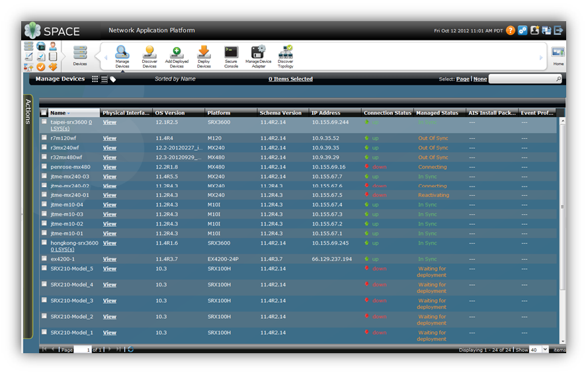Check the r7m120wf row checkbox
588x375 pixels.
click(x=44, y=138)
